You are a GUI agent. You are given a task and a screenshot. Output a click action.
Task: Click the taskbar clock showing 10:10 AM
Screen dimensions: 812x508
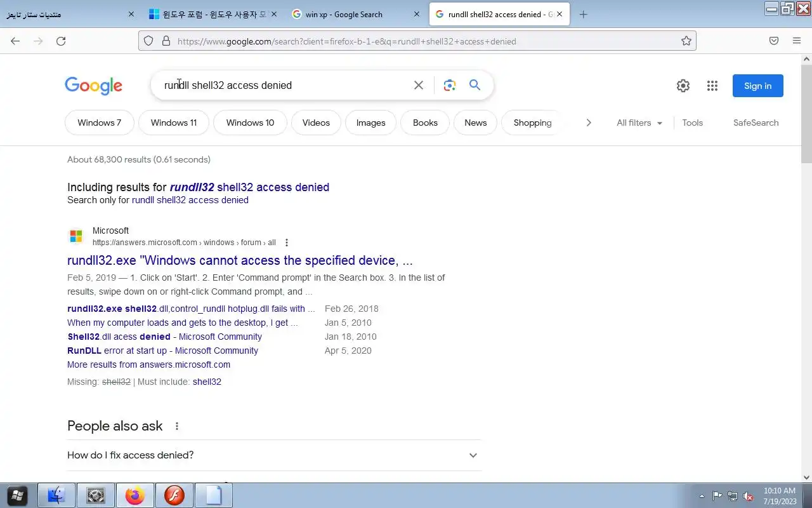point(780,496)
